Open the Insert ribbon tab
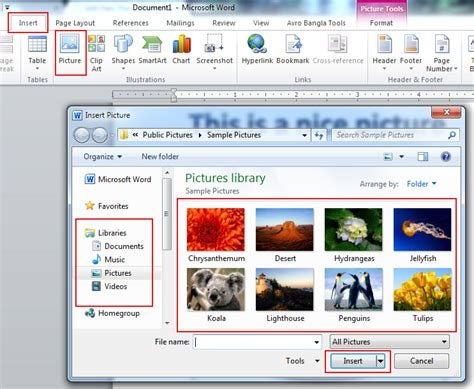The width and height of the screenshot is (474, 389). [28, 23]
